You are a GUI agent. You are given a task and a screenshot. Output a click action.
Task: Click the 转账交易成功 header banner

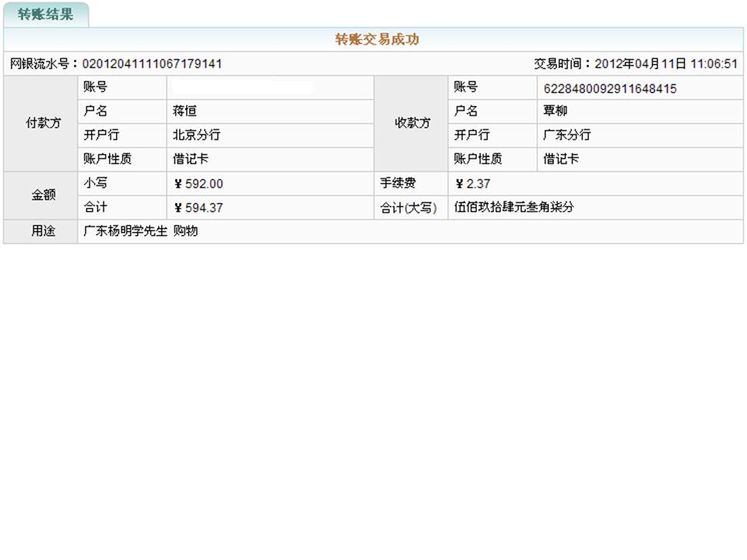point(377,40)
